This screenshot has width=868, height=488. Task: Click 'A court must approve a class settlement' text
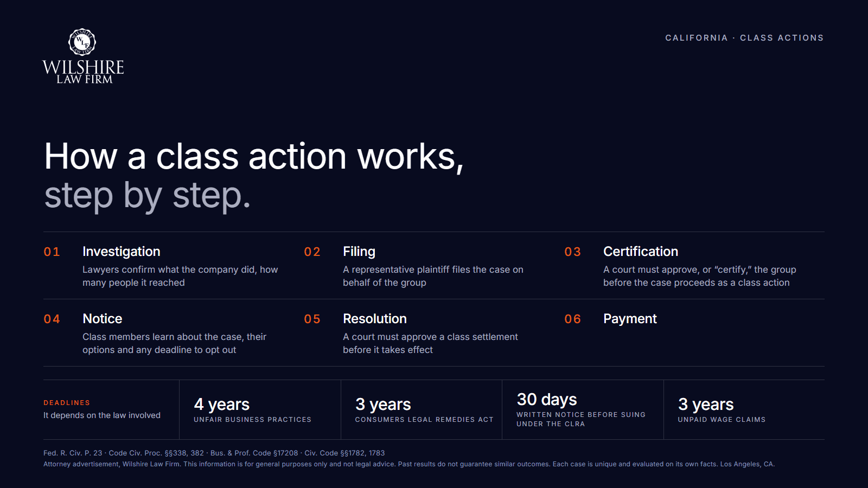point(430,343)
